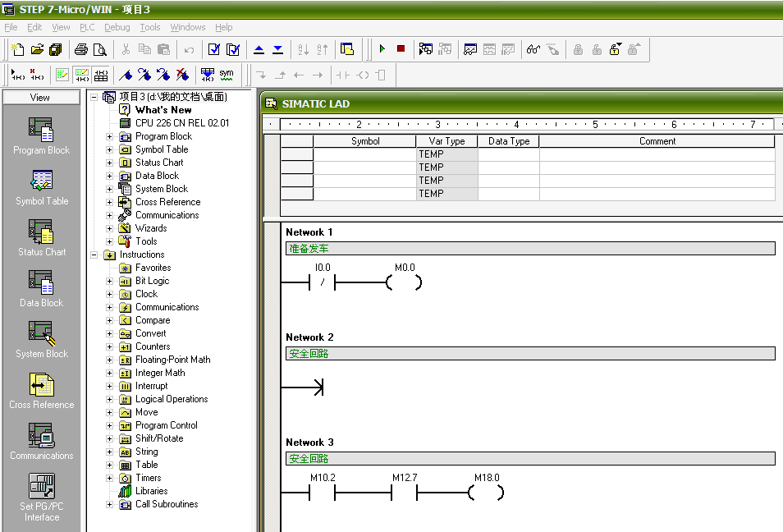Click the blue Download arrow icon
The width and height of the screenshot is (783, 532).
(x=277, y=49)
